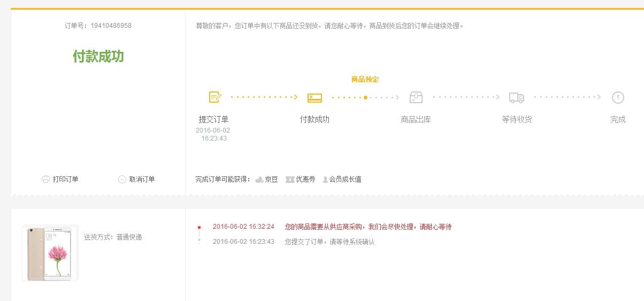Screen dimensions: 644x301
Task: Open the 打印订单 link
Action: click(65, 179)
